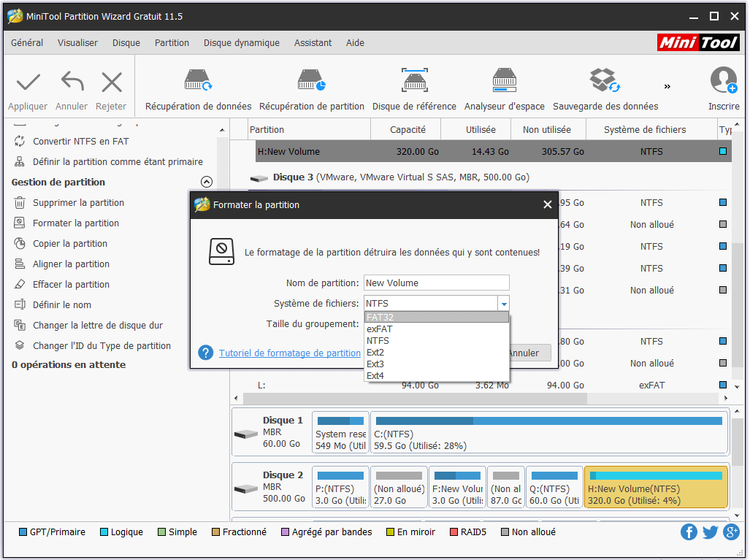Choose Définir la partition comme étant primaire

pos(118,161)
